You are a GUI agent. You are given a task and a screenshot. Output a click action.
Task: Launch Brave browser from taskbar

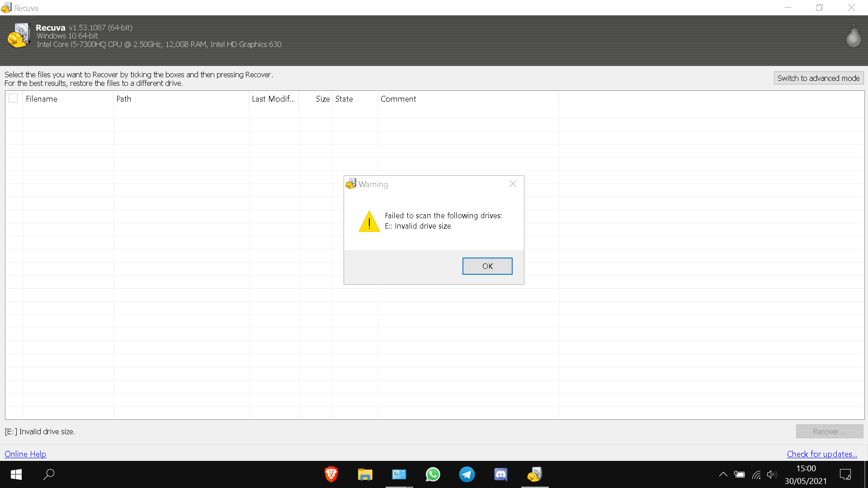coord(331,474)
